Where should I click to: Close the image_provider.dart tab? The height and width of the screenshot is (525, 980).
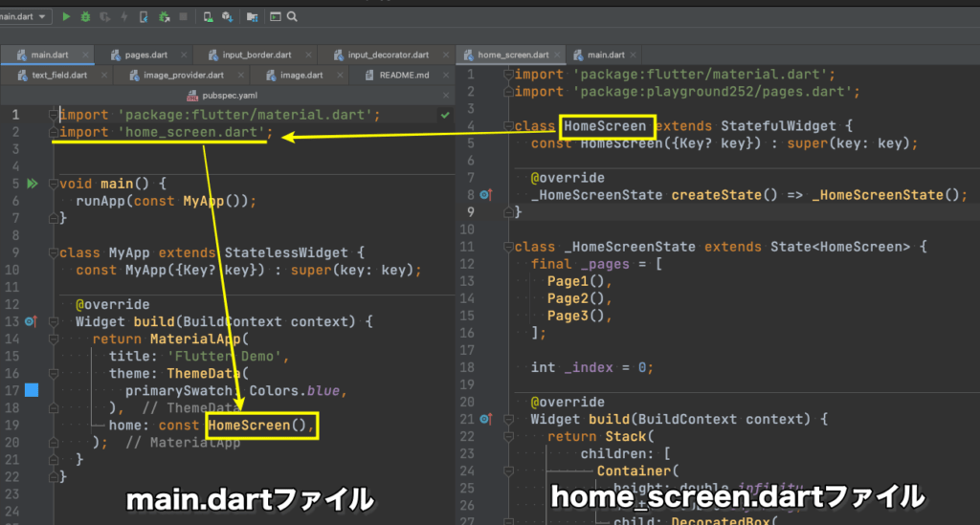(x=240, y=75)
